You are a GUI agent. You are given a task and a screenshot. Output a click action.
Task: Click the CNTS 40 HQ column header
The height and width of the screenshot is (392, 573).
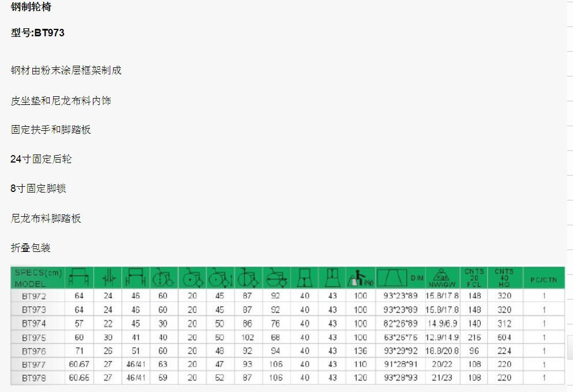point(504,278)
